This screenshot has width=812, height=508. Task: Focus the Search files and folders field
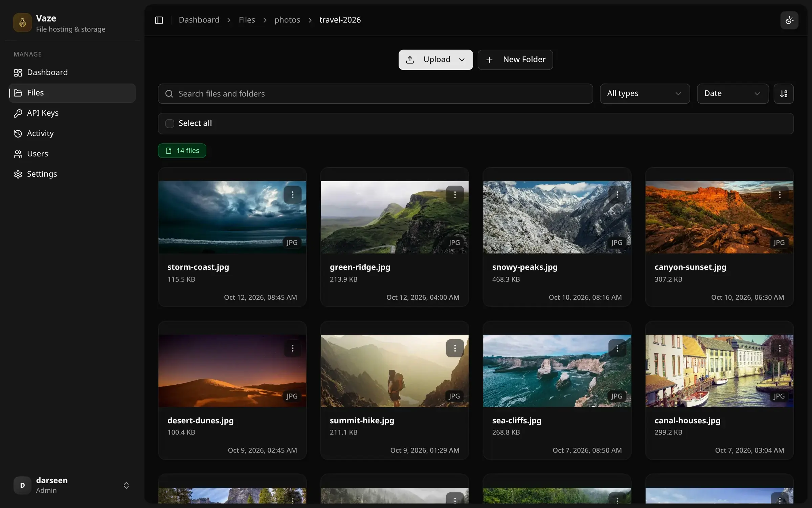(x=375, y=94)
